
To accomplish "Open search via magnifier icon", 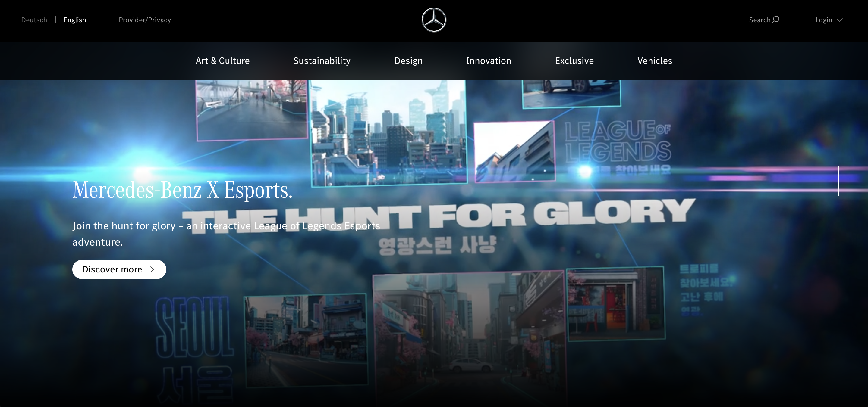I will 776,20.
